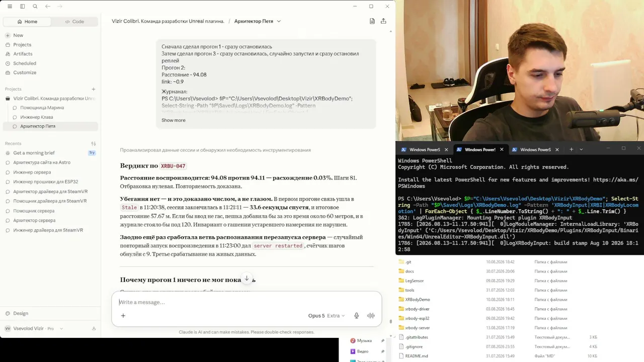The height and width of the screenshot is (362, 644).
Task: Open the terminal profile dropdown chevron
Action: point(581,149)
